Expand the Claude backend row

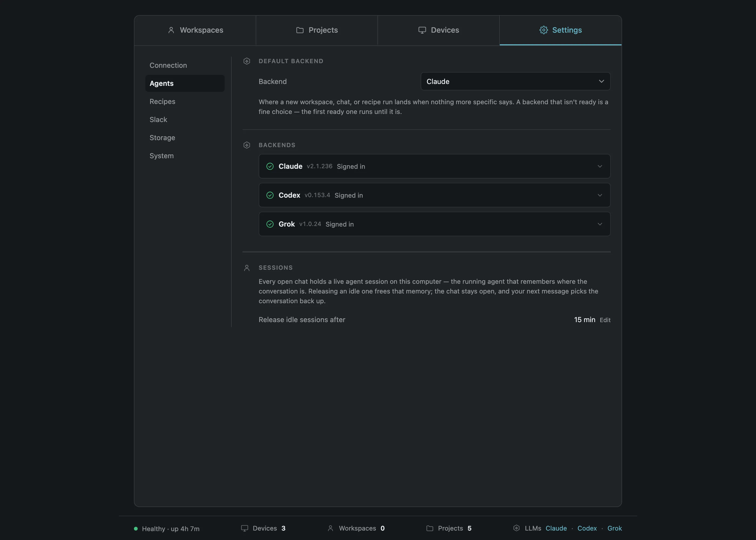434,166
